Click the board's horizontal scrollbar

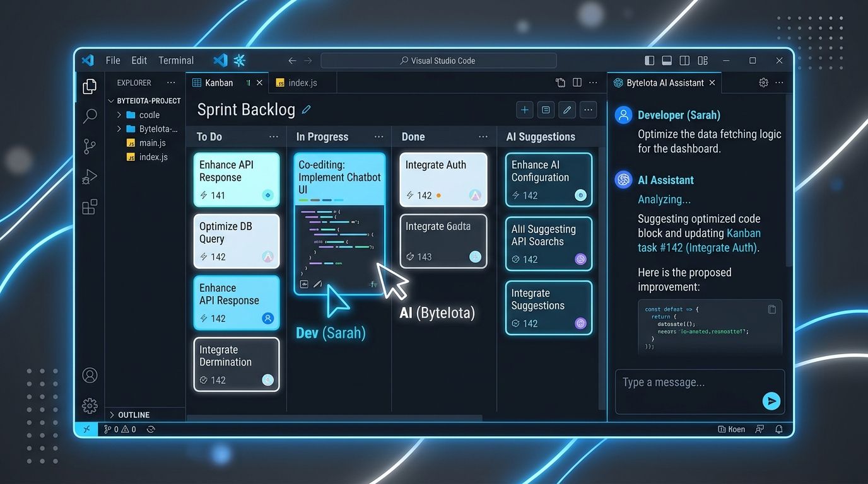[335, 417]
